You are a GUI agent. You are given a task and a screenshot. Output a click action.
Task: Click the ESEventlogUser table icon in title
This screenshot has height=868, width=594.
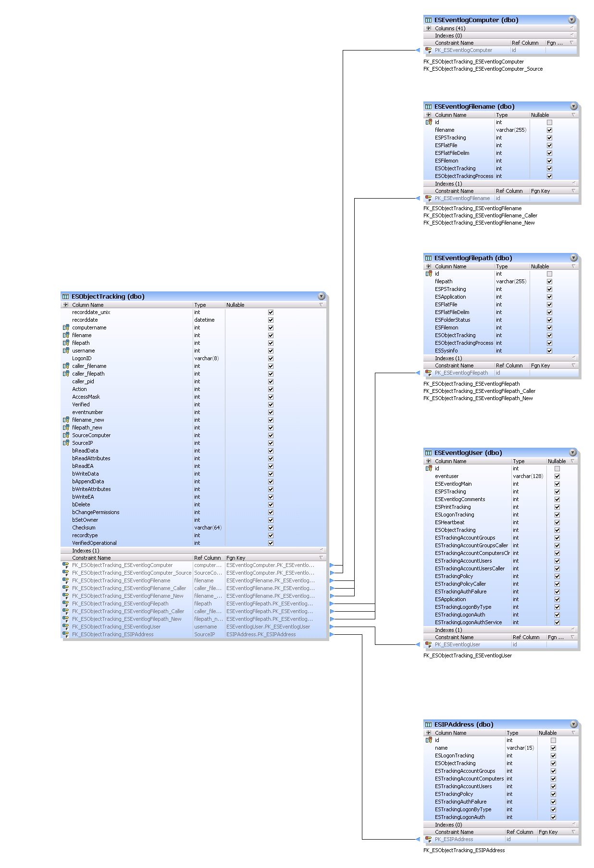click(428, 453)
